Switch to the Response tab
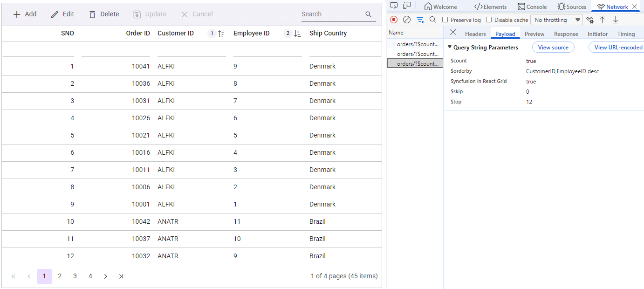 click(566, 34)
